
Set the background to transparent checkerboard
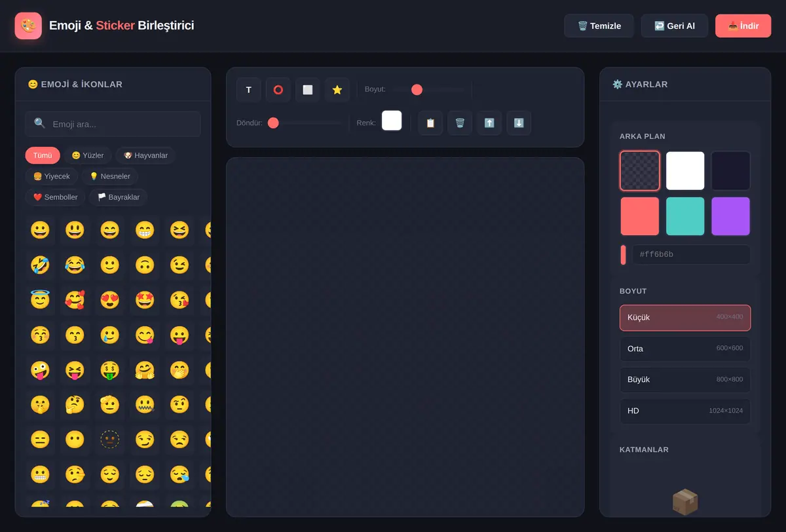[640, 171]
